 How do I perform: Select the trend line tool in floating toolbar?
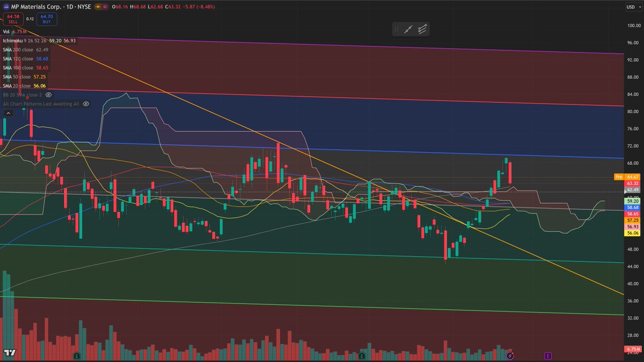pos(408,29)
